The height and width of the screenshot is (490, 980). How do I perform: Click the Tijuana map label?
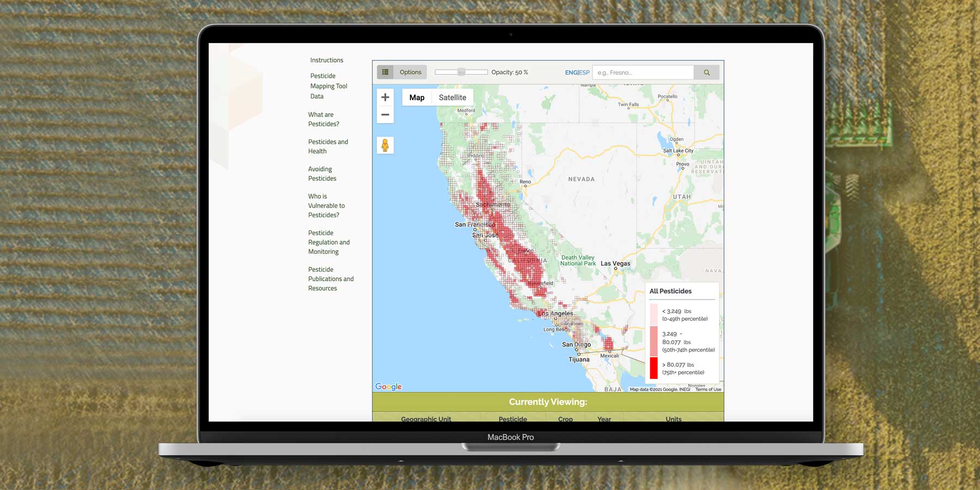pos(579,359)
